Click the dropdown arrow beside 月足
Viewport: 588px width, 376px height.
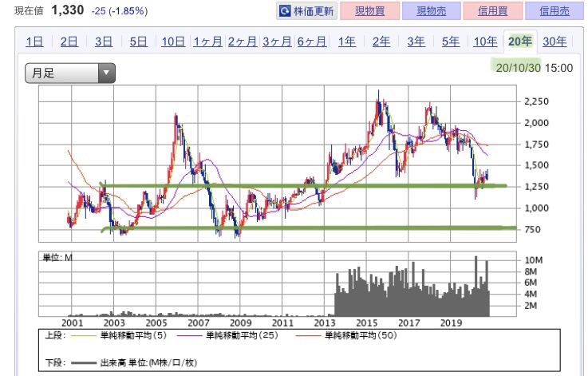(x=106, y=73)
